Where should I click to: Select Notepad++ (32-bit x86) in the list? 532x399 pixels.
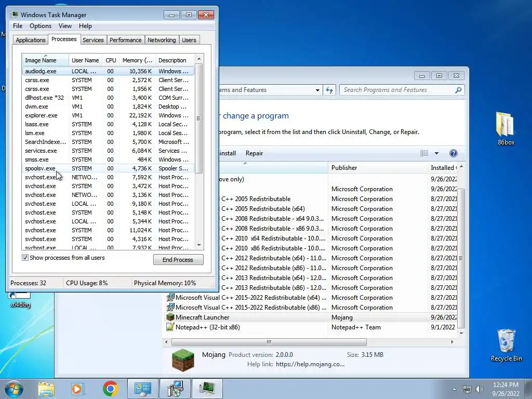coord(311,327)
